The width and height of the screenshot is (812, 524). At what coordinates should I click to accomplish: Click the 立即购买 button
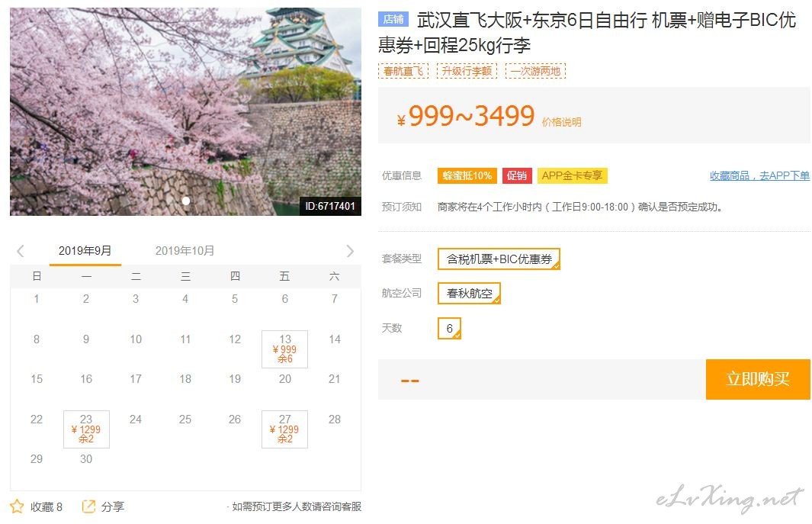click(x=758, y=379)
